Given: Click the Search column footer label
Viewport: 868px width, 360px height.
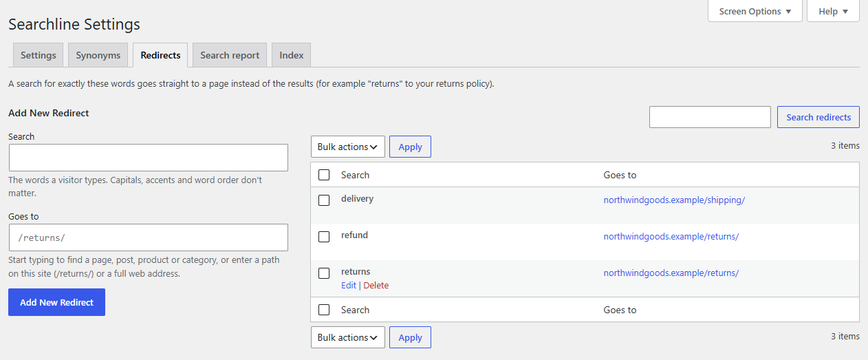Looking at the screenshot, I should click(355, 310).
